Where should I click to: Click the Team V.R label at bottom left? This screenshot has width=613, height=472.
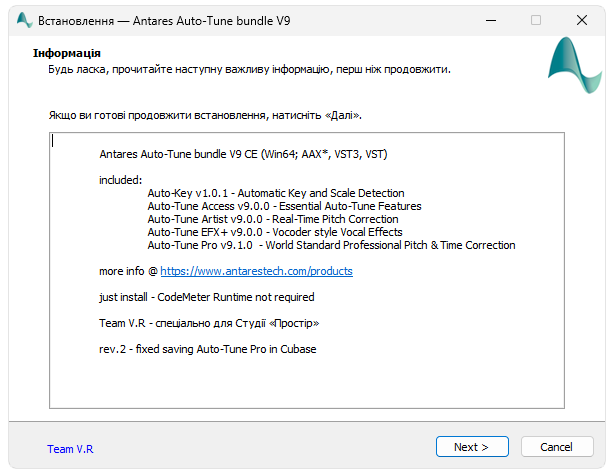(69, 449)
